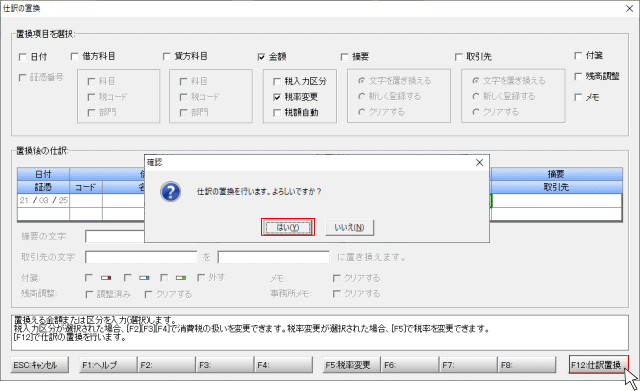Click the F7: function button
This screenshot has height=391, width=640.
(469, 365)
